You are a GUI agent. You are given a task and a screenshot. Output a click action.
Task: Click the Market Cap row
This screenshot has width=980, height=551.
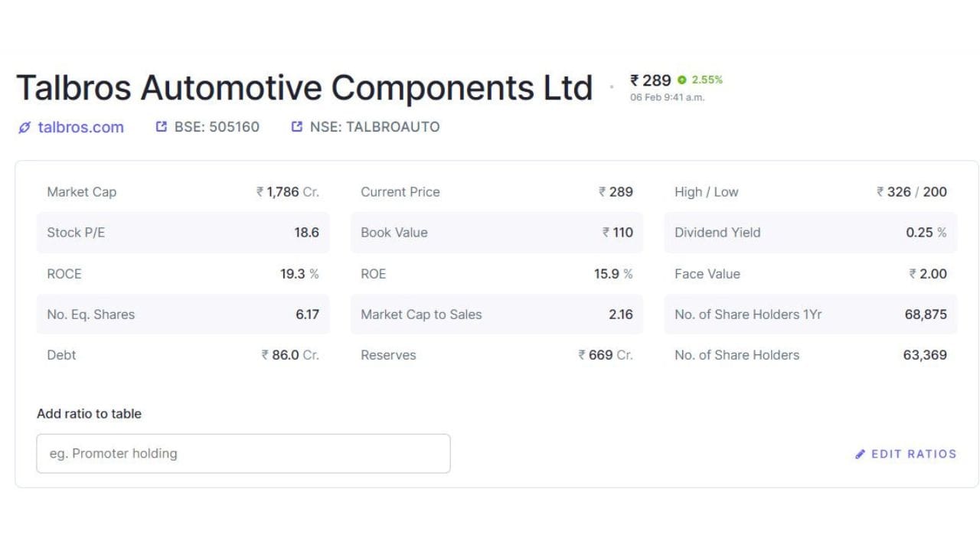pos(183,192)
